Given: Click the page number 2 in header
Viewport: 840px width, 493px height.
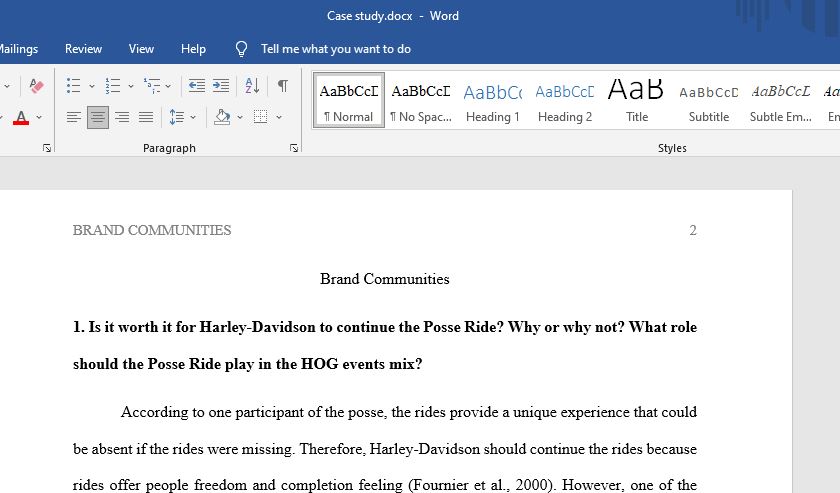Looking at the screenshot, I should (x=693, y=230).
